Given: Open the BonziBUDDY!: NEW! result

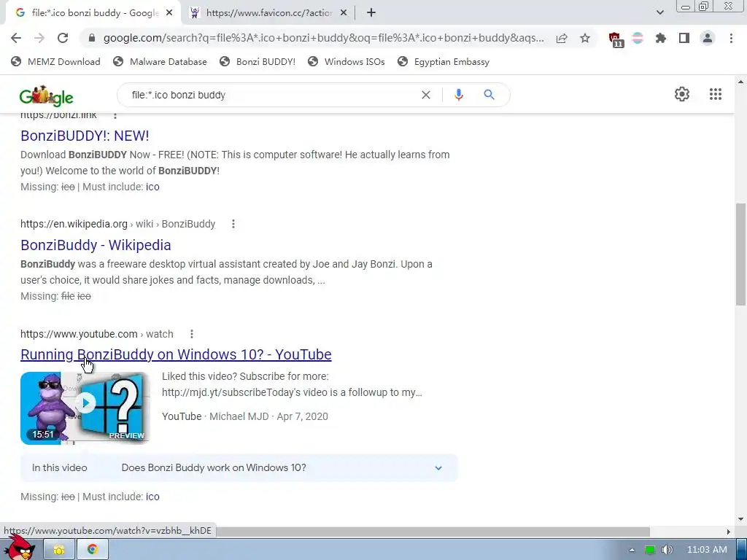Looking at the screenshot, I should click(x=85, y=136).
